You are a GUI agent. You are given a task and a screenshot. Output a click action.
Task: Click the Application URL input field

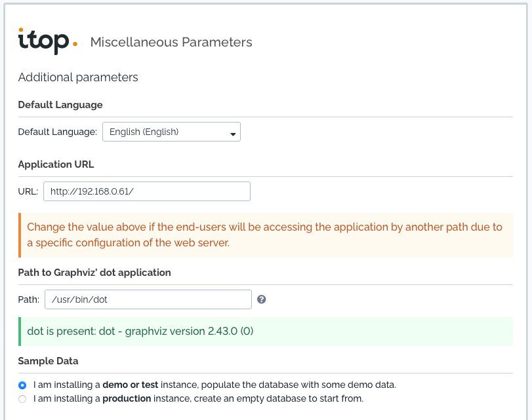pyautogui.click(x=147, y=191)
